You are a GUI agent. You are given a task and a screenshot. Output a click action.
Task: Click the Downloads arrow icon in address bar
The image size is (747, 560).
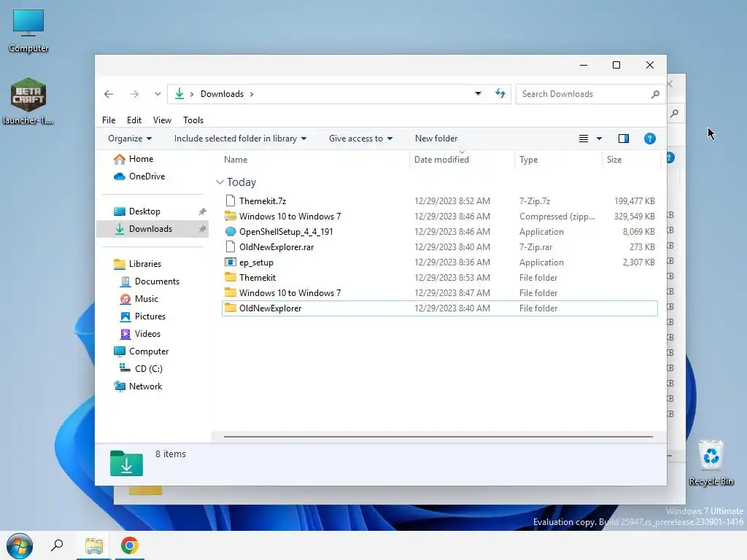(179, 94)
